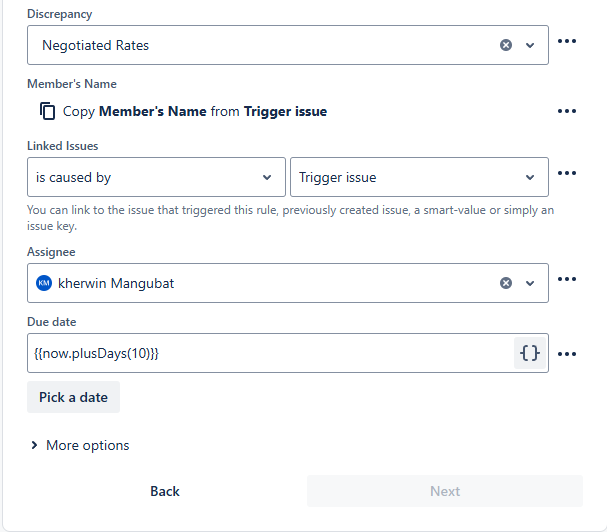Open more actions for Discrepancy field
The width and height of the screenshot is (607, 532).
coord(567,41)
